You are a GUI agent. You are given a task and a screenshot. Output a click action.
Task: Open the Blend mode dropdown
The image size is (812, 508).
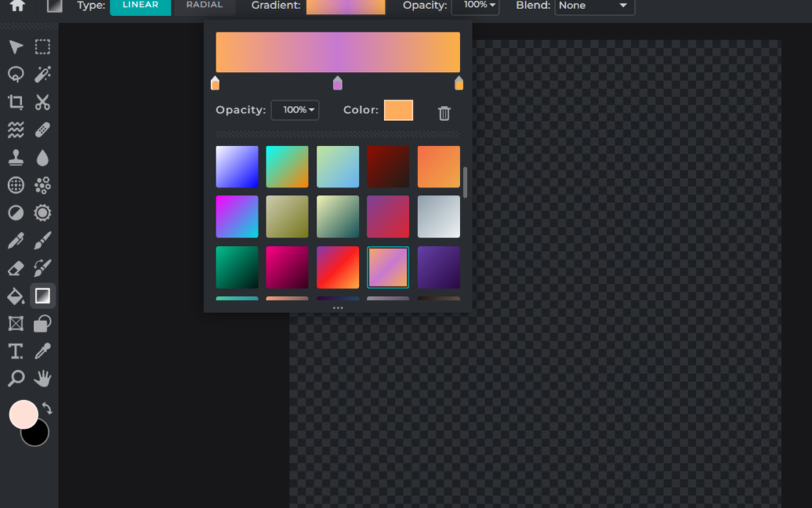pyautogui.click(x=594, y=6)
